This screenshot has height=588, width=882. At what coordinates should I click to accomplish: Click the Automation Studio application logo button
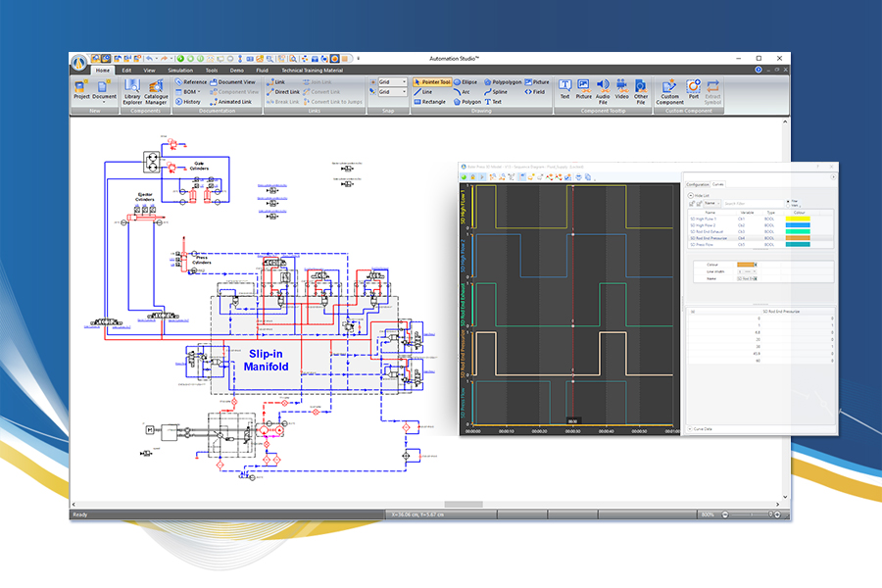coord(79,62)
